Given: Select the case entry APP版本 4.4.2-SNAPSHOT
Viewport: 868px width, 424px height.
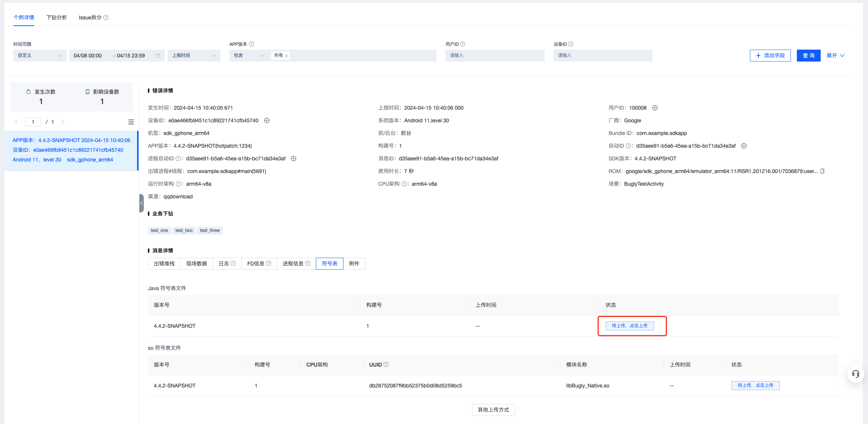Looking at the screenshot, I should tap(71, 150).
